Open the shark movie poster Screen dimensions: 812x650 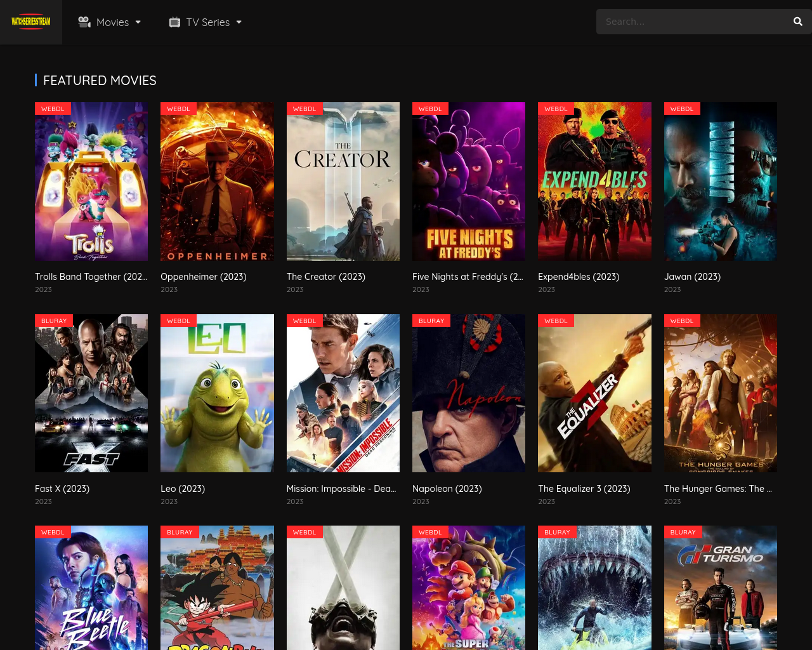[594, 588]
